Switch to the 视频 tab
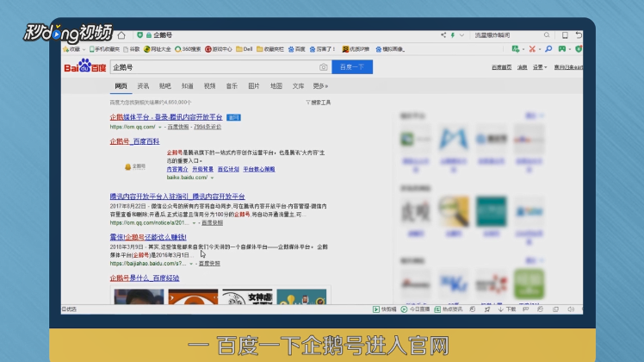Image resolution: width=644 pixels, height=362 pixels. [x=209, y=86]
